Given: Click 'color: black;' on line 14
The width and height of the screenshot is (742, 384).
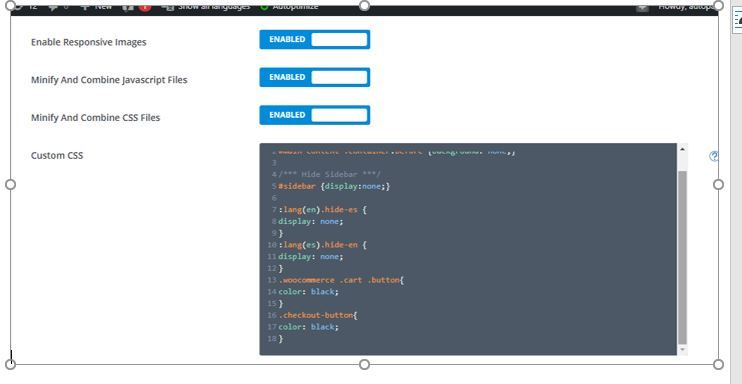Looking at the screenshot, I should (309, 292).
